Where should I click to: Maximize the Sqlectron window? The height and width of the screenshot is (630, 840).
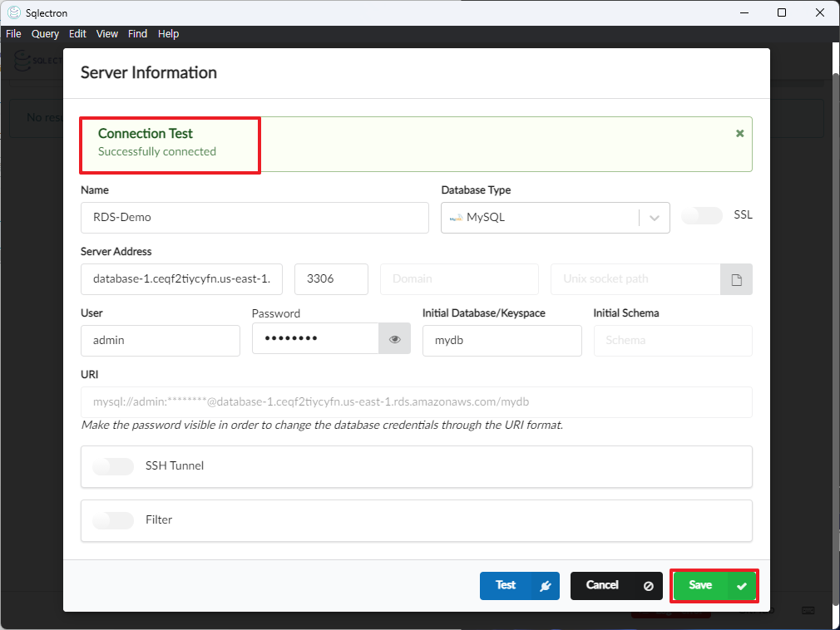782,12
